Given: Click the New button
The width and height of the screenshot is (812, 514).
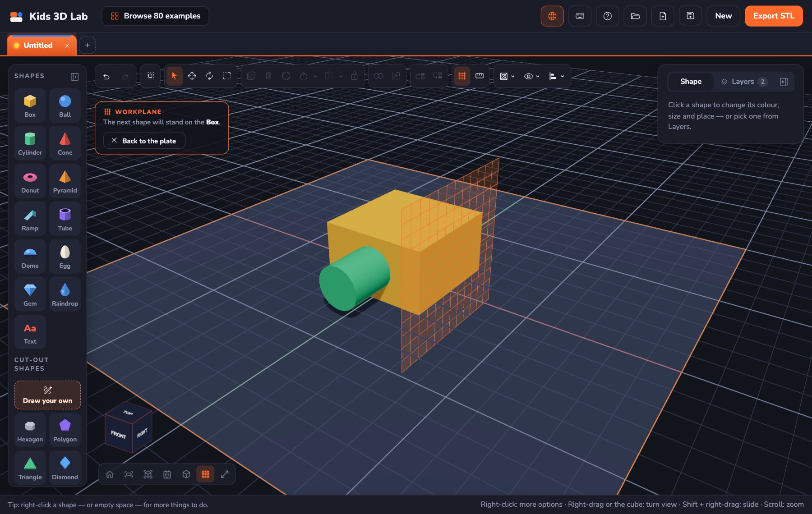Looking at the screenshot, I should coord(723,16).
